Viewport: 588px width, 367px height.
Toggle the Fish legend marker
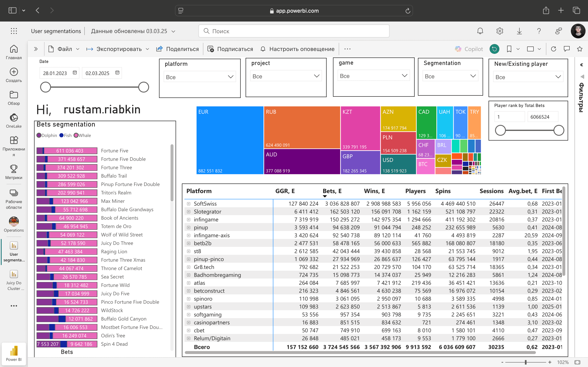61,135
